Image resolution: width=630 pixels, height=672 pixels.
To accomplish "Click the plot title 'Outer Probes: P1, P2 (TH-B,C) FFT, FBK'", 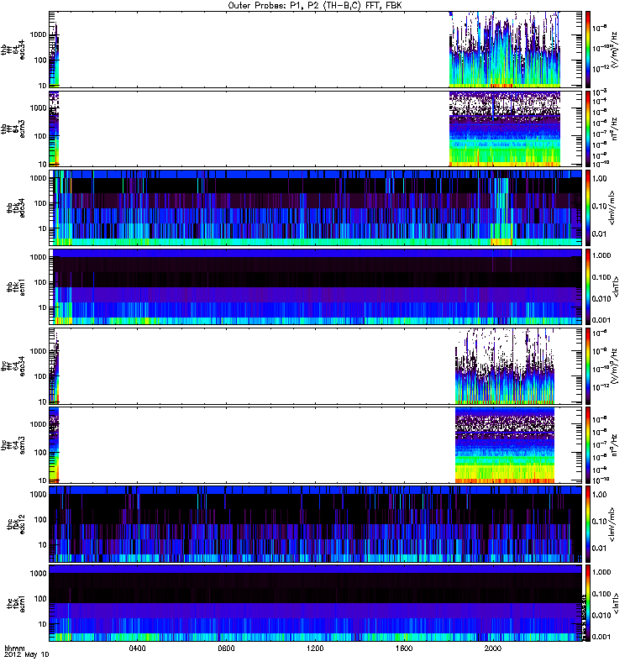I will 315,6.
